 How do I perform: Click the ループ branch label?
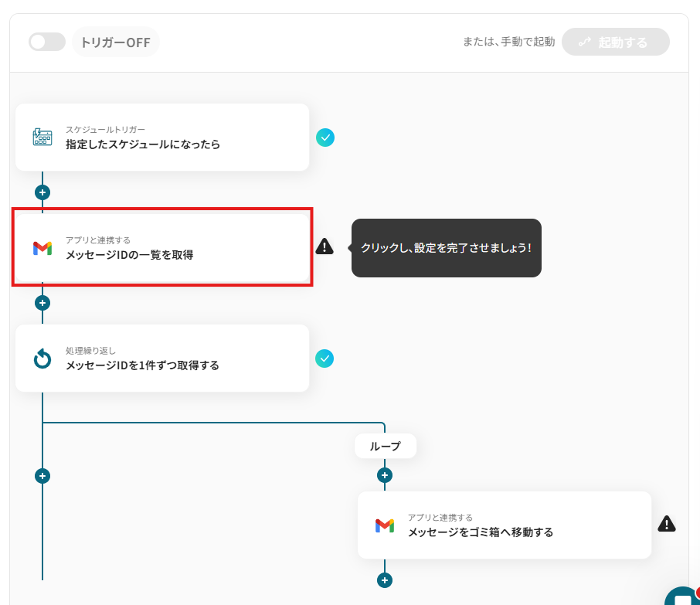386,446
